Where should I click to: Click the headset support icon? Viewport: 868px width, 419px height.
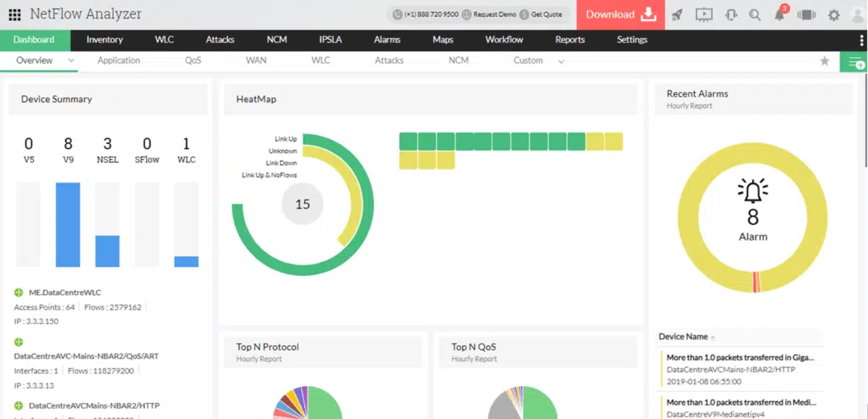(730, 14)
